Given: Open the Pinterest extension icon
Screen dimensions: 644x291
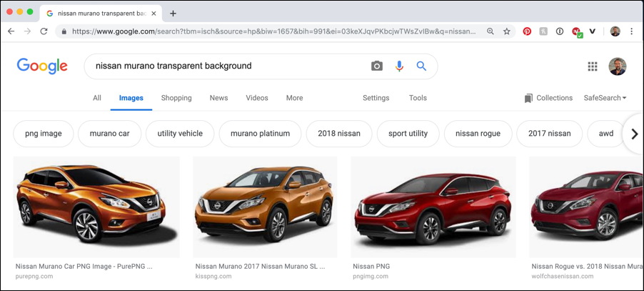Looking at the screenshot, I should [527, 31].
